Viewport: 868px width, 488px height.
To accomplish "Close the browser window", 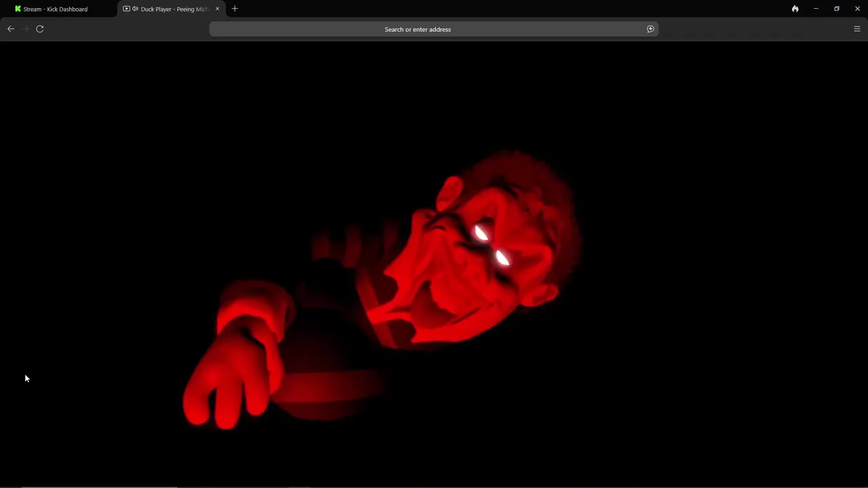I will 857,9.
